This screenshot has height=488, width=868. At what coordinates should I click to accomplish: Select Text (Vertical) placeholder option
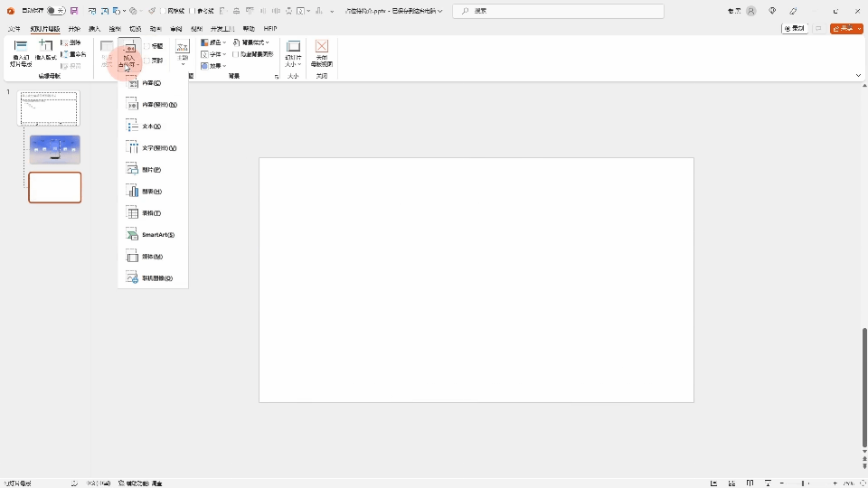[x=153, y=147]
